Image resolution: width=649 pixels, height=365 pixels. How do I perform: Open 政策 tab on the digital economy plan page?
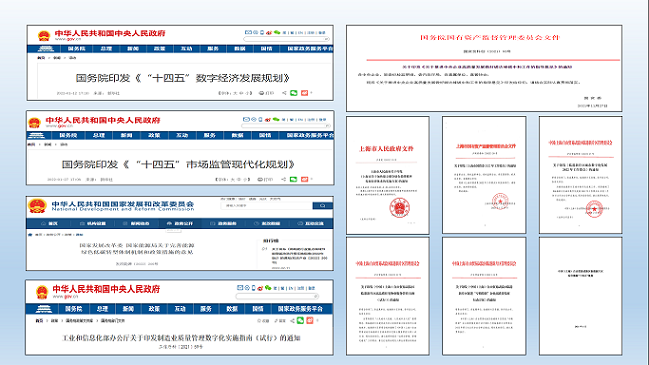[x=160, y=48]
